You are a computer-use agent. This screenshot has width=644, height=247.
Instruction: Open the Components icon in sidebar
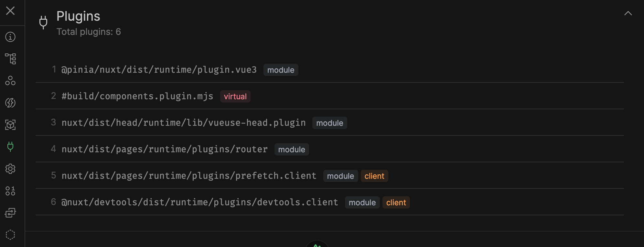pyautogui.click(x=10, y=81)
